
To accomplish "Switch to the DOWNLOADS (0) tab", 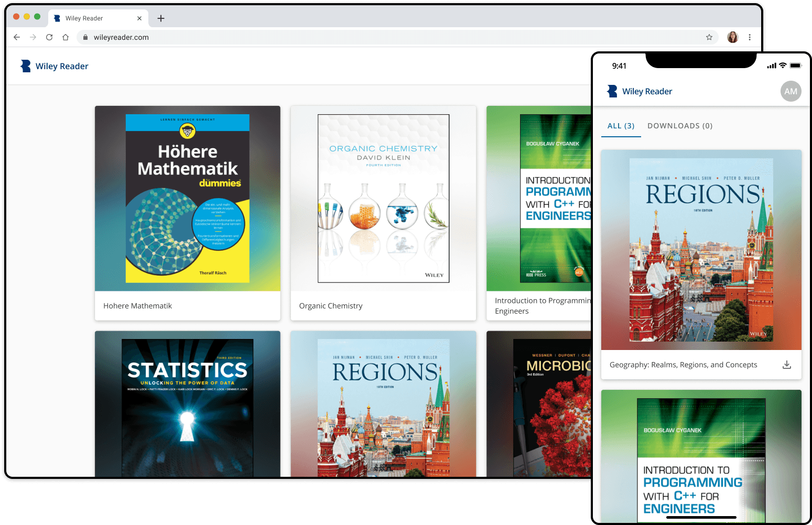I will (x=680, y=126).
